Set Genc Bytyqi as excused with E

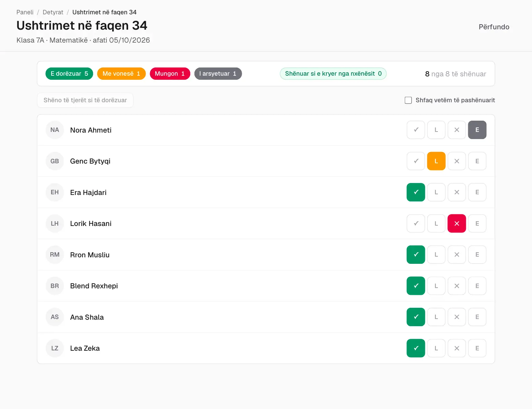tap(477, 161)
